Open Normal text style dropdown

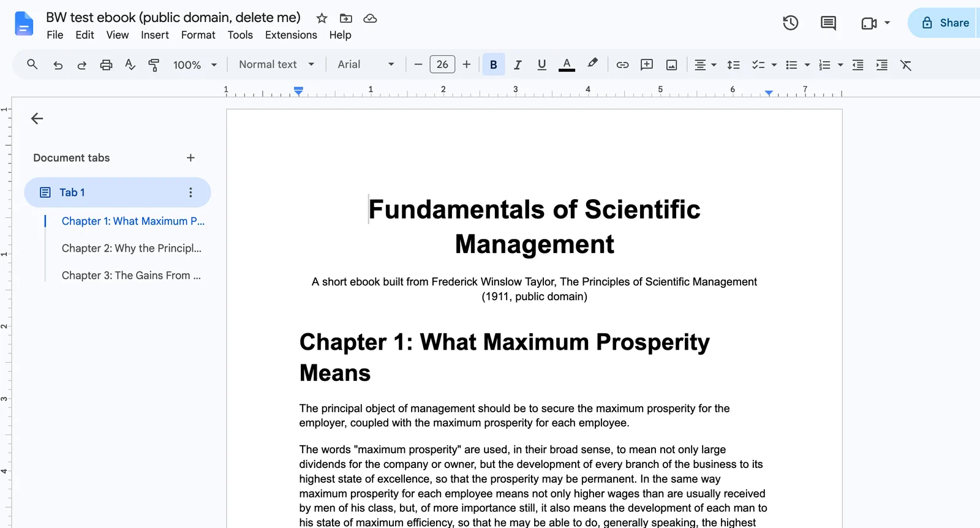pos(276,64)
